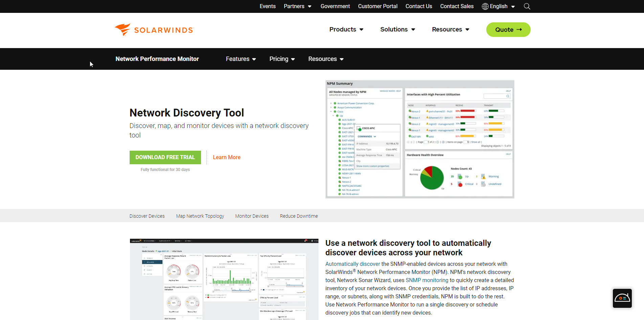The image size is (644, 320).
Task: Click the Manage Nodes link
Action: (387, 91)
